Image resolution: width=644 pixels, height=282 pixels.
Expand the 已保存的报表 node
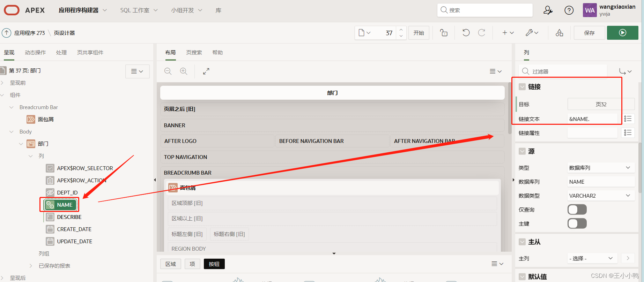click(x=31, y=266)
